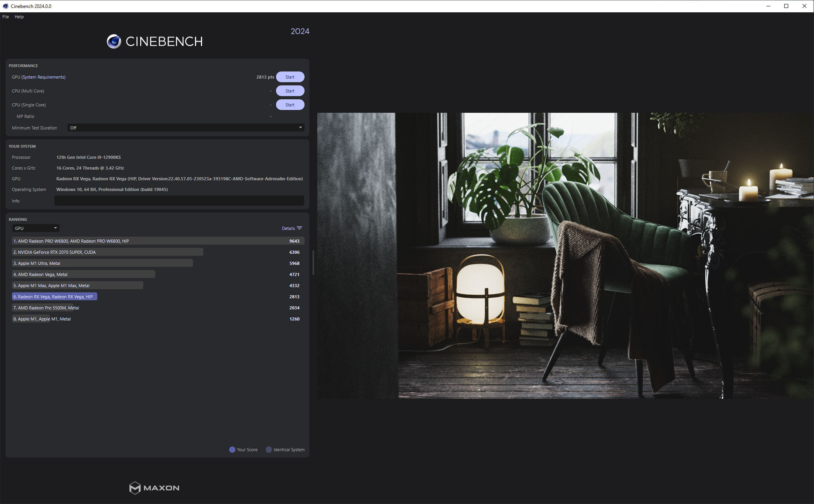Select Apple M1, Metal ranking entry
The width and height of the screenshot is (814, 504).
[158, 319]
